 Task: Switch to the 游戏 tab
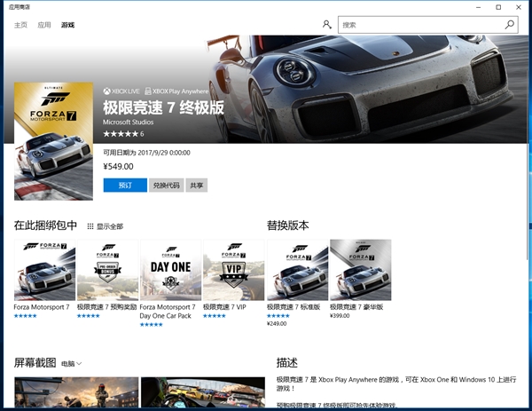68,25
